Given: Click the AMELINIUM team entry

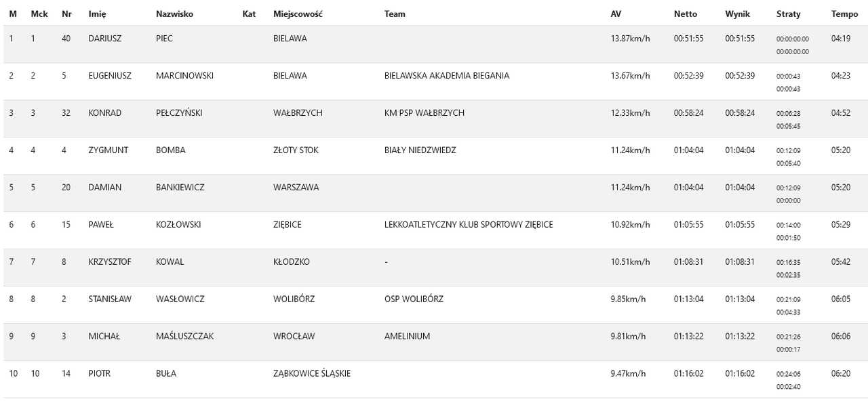Looking at the screenshot, I should pyautogui.click(x=407, y=337).
